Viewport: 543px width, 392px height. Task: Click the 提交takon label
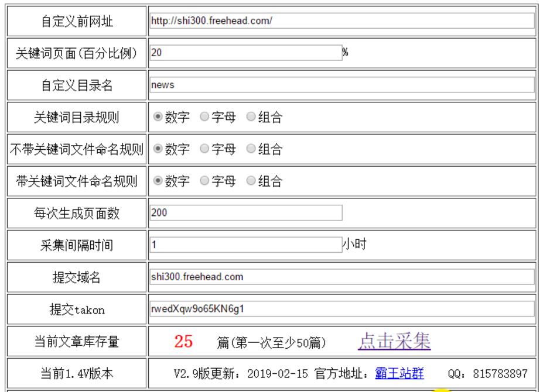click(77, 310)
